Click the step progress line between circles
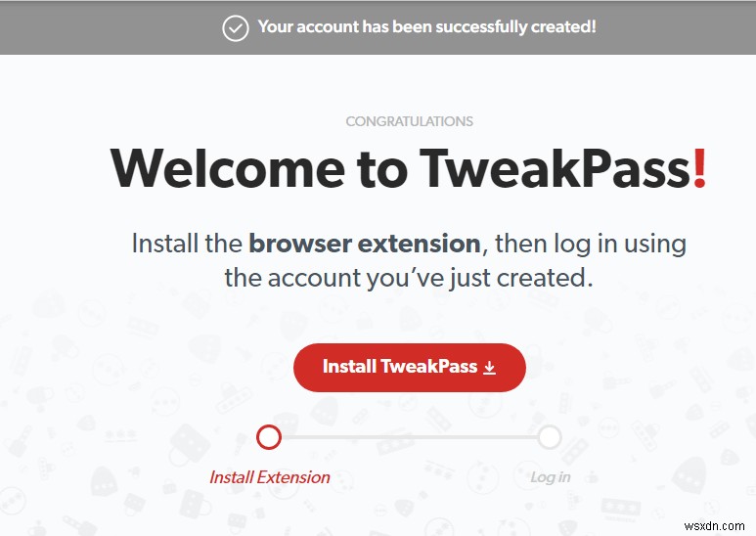Screen dimensions: 756x536 pyautogui.click(x=409, y=437)
